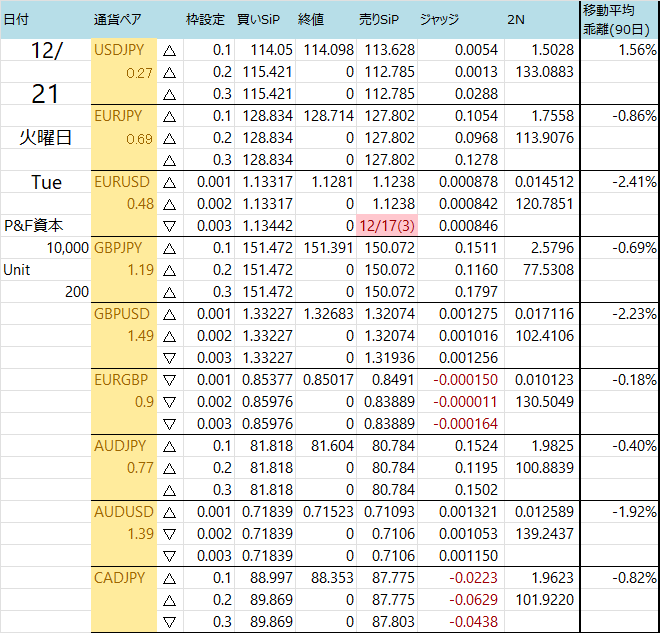The image size is (660, 633).
Task: Select the 買いSiP column header
Action: [x=258, y=19]
